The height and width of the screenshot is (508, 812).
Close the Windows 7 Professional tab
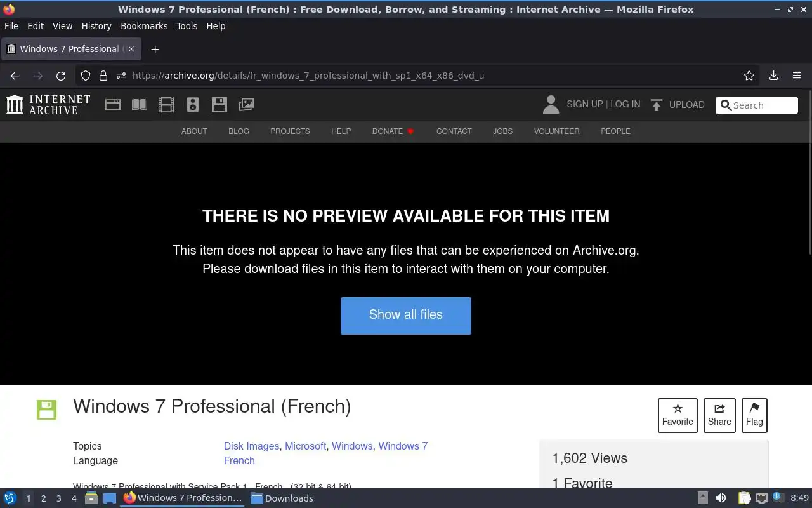[131, 49]
